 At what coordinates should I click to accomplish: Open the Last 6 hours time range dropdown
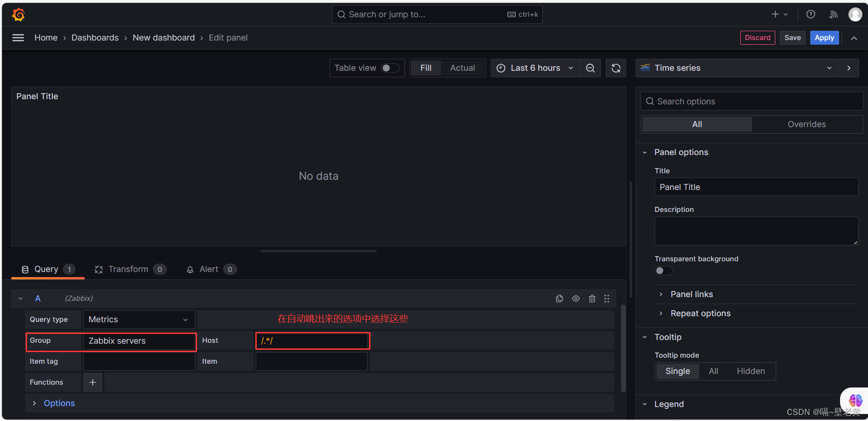coord(535,68)
